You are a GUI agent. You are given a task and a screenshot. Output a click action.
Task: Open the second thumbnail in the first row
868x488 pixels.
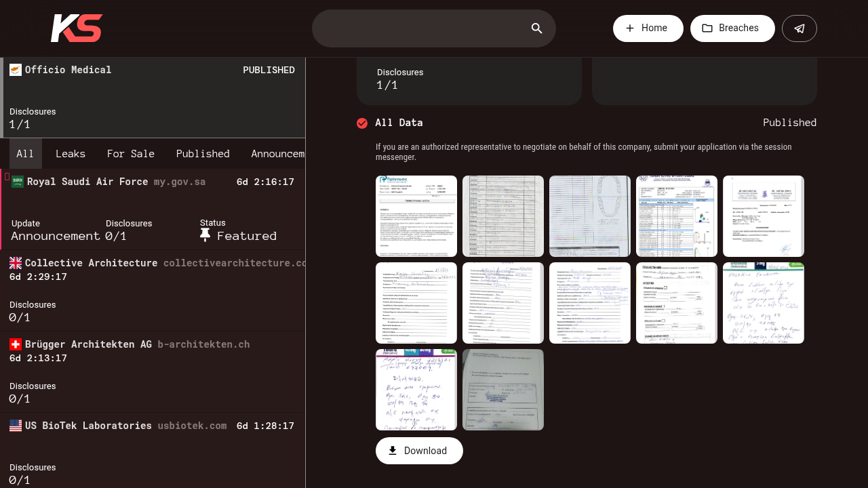[503, 216]
